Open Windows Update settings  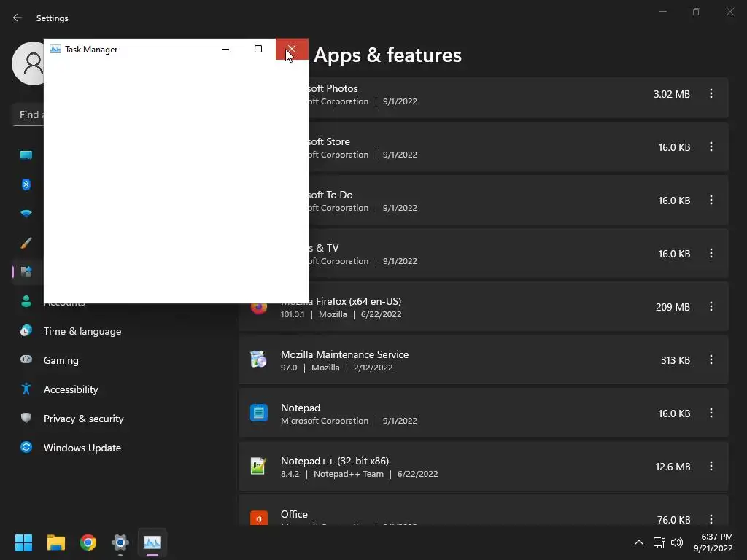(82, 448)
